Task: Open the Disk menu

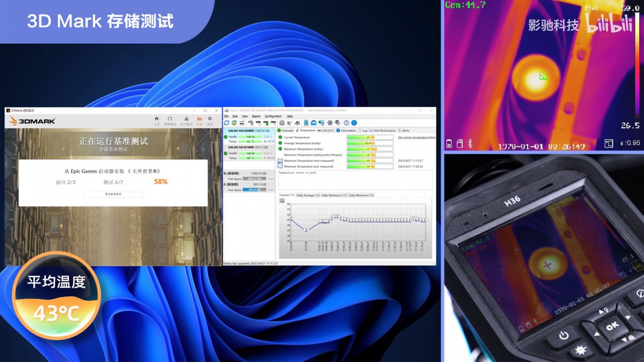Action: click(x=235, y=116)
